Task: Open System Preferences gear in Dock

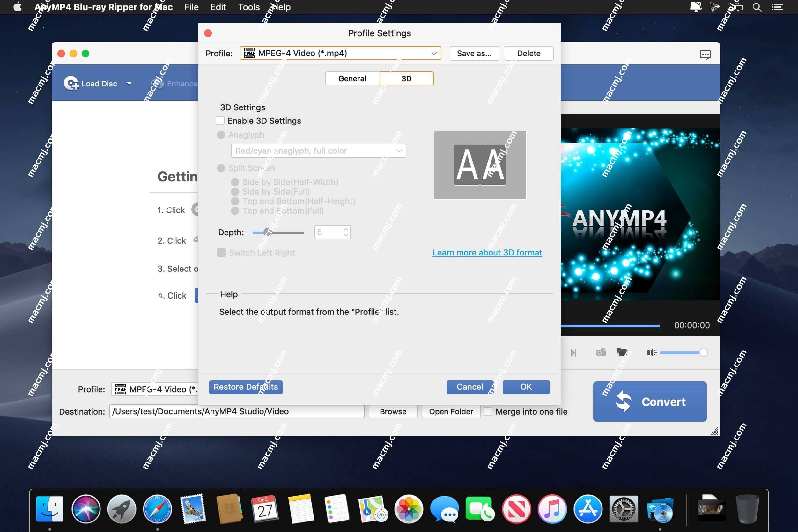Action: [x=624, y=509]
